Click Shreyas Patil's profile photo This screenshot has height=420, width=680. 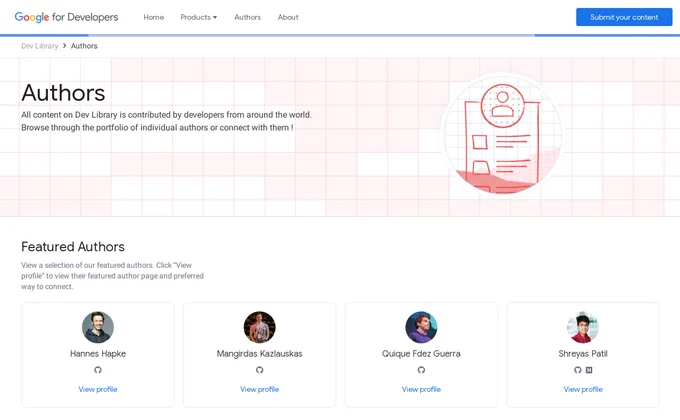point(583,327)
